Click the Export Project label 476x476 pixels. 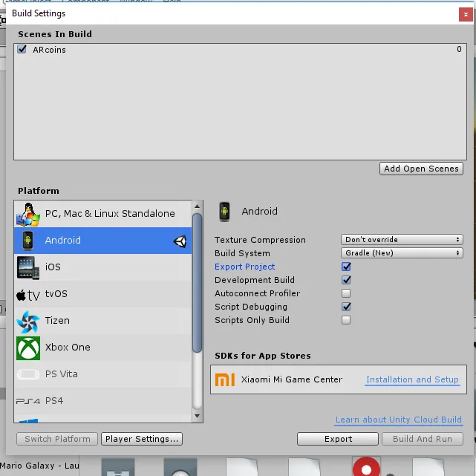point(244,267)
